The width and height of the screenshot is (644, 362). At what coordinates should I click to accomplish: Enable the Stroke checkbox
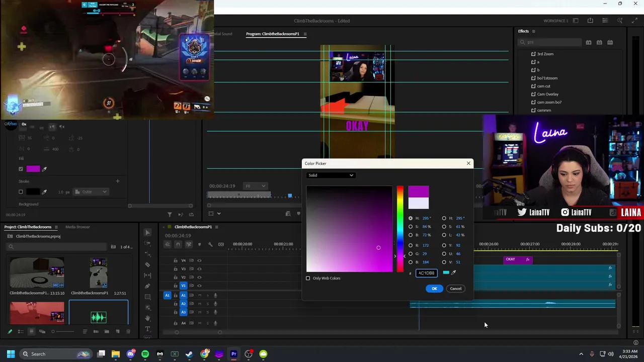coord(21,192)
